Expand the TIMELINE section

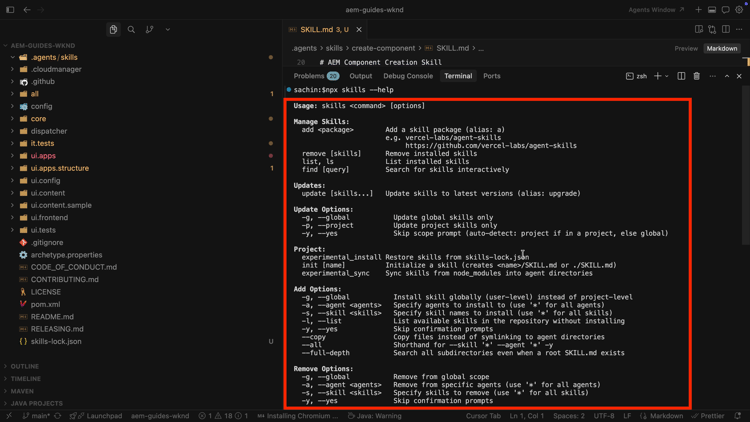[26, 379]
